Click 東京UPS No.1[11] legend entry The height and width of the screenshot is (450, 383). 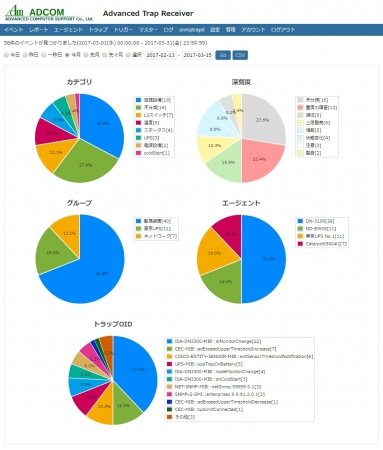pyautogui.click(x=321, y=236)
